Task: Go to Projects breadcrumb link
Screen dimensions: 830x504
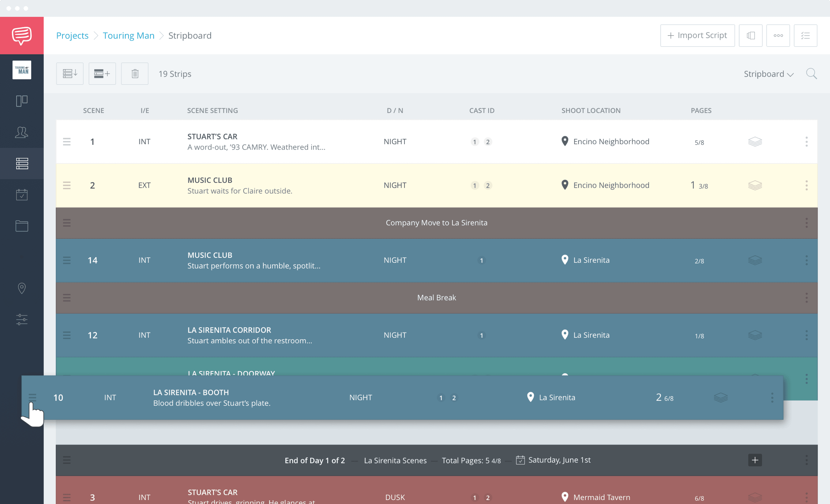Action: click(x=72, y=36)
